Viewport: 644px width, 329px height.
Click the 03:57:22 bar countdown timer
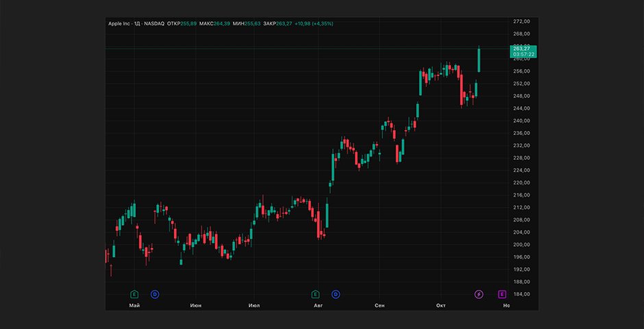(522, 54)
